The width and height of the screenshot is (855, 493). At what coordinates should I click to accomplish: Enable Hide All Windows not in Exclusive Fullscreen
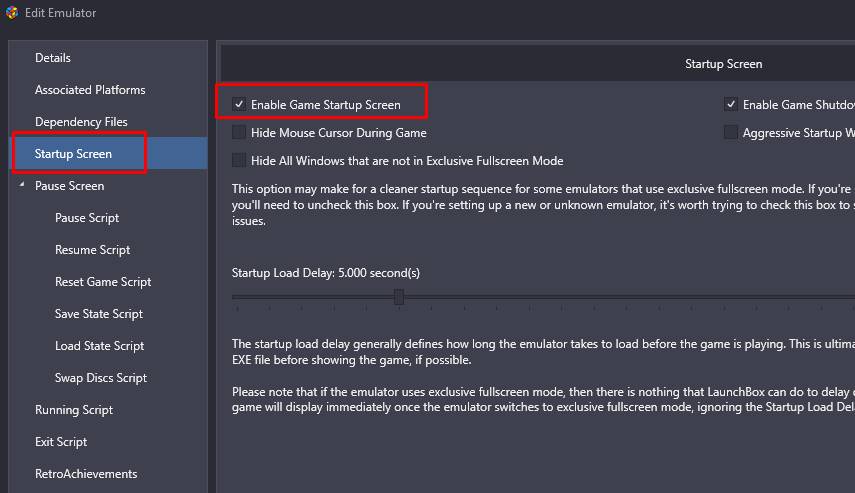tap(239, 160)
